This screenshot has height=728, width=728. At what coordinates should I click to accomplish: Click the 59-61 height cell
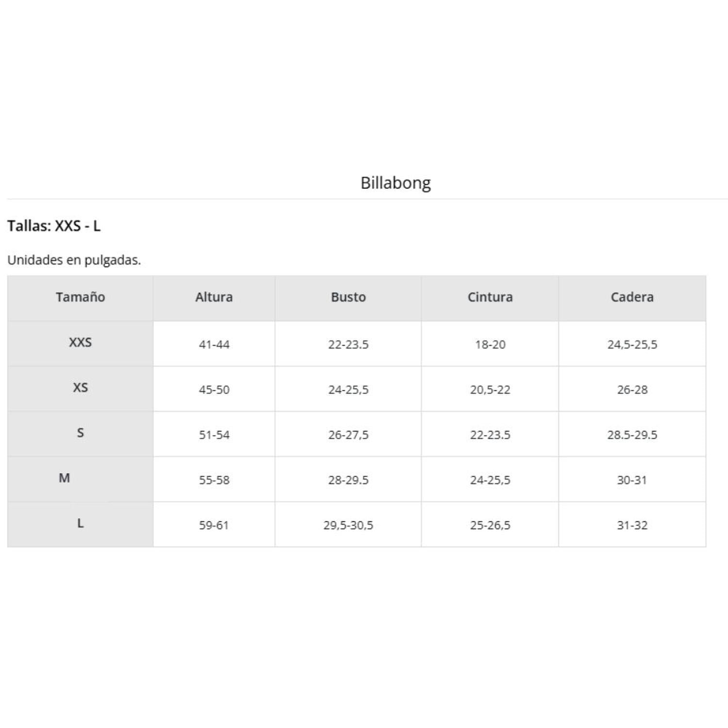click(214, 525)
